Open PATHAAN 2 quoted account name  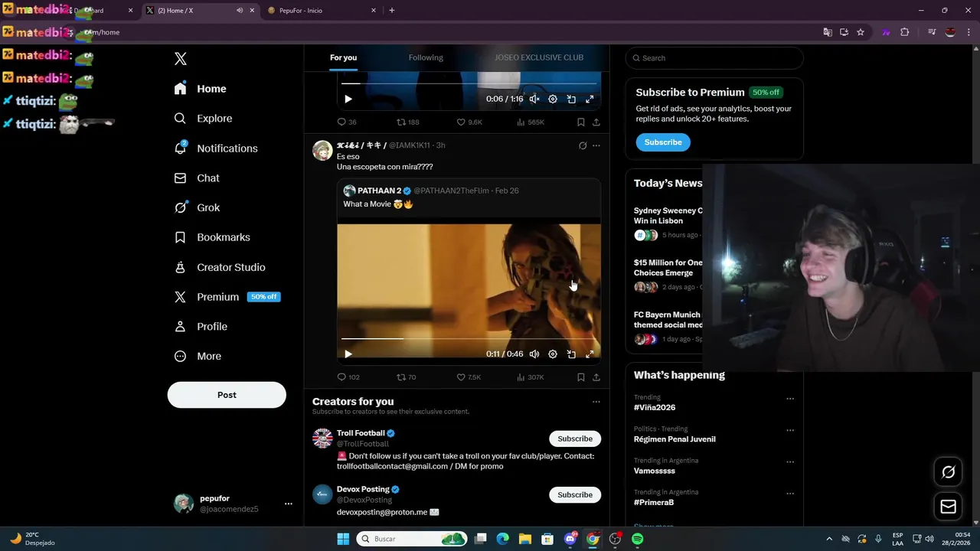(x=380, y=191)
